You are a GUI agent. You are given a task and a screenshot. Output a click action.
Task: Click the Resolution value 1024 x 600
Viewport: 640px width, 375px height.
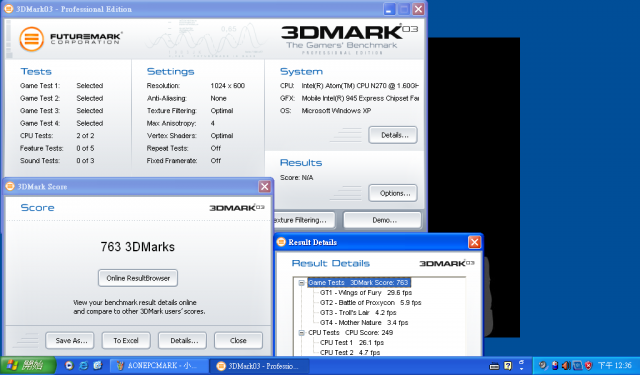pyautogui.click(x=228, y=86)
